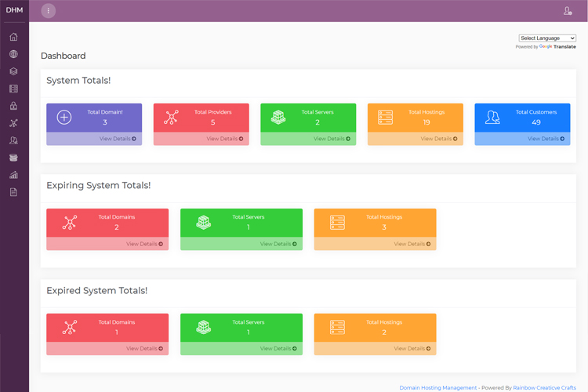588x392 pixels.
Task: Open the document icon in the sidebar
Action: coord(13,192)
